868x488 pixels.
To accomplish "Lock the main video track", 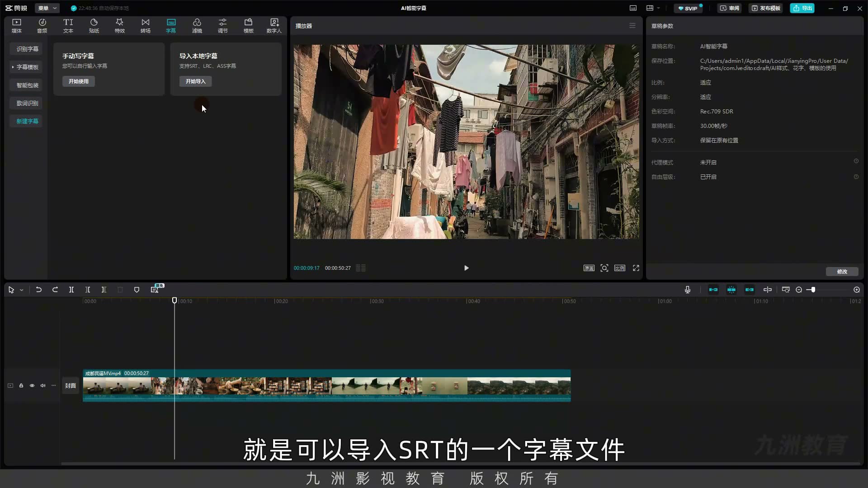I will 21,385.
